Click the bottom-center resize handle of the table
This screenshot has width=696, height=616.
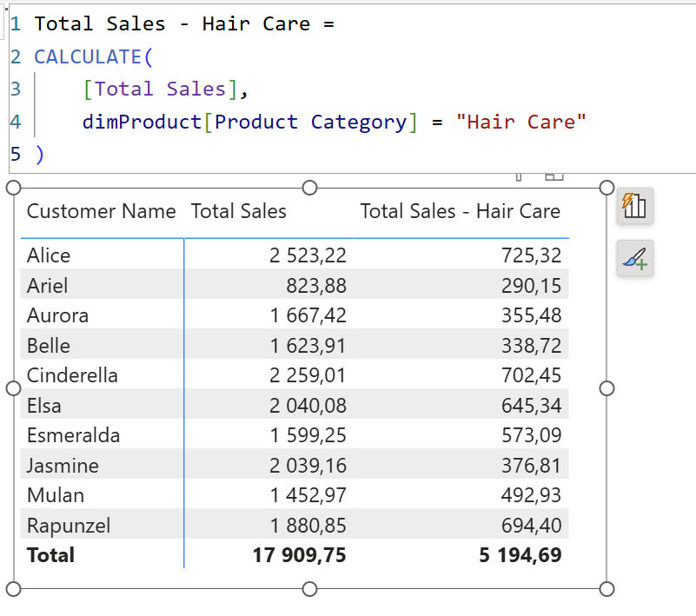pos(309,589)
